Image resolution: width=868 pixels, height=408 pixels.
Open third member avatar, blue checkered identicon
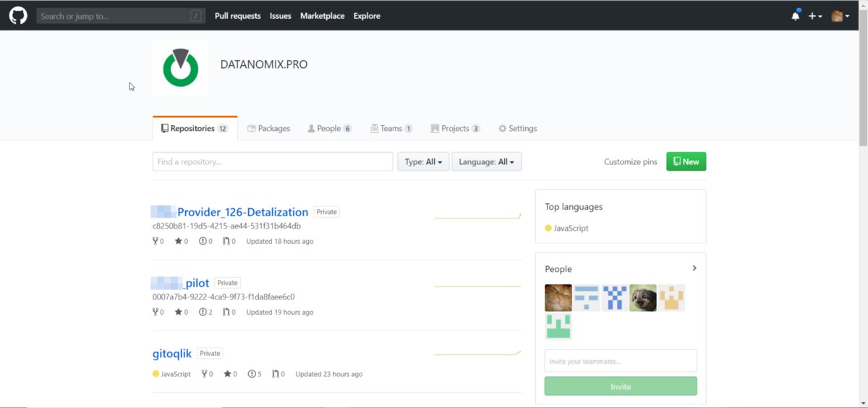(615, 298)
